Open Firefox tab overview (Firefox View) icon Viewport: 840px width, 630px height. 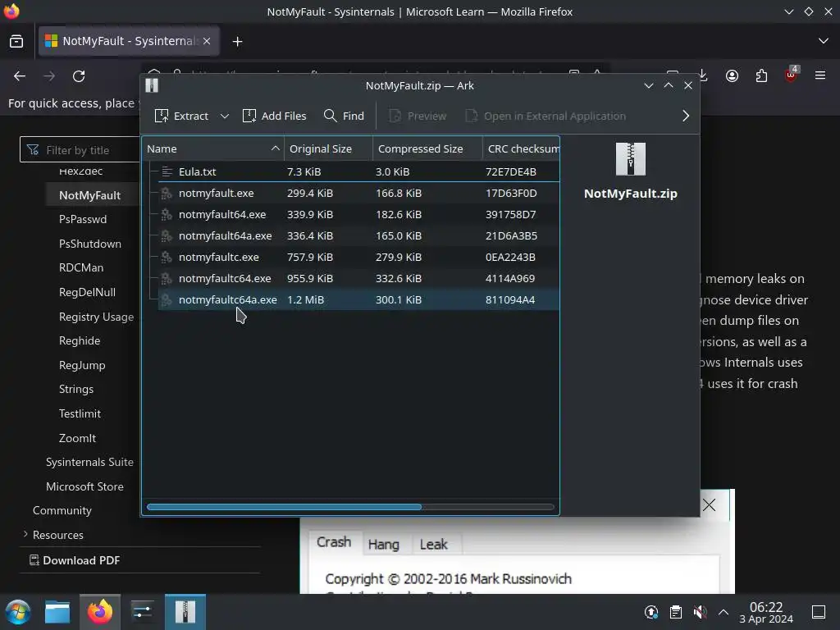16,41
